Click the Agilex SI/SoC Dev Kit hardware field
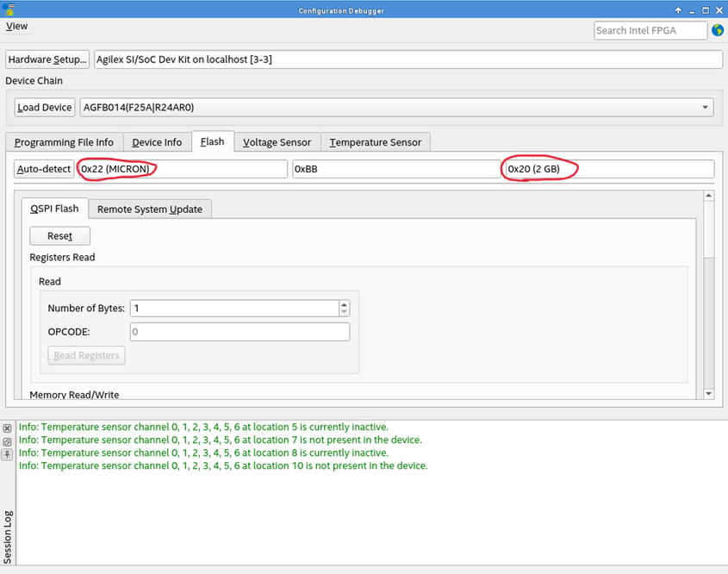Image resolution: width=728 pixels, height=574 pixels. pos(408,59)
